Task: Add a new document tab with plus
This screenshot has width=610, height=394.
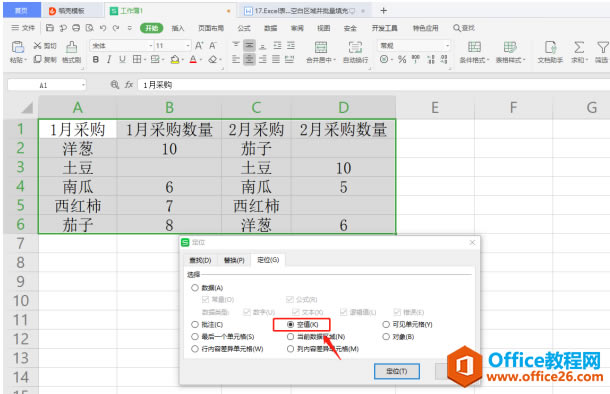Action: tap(384, 11)
